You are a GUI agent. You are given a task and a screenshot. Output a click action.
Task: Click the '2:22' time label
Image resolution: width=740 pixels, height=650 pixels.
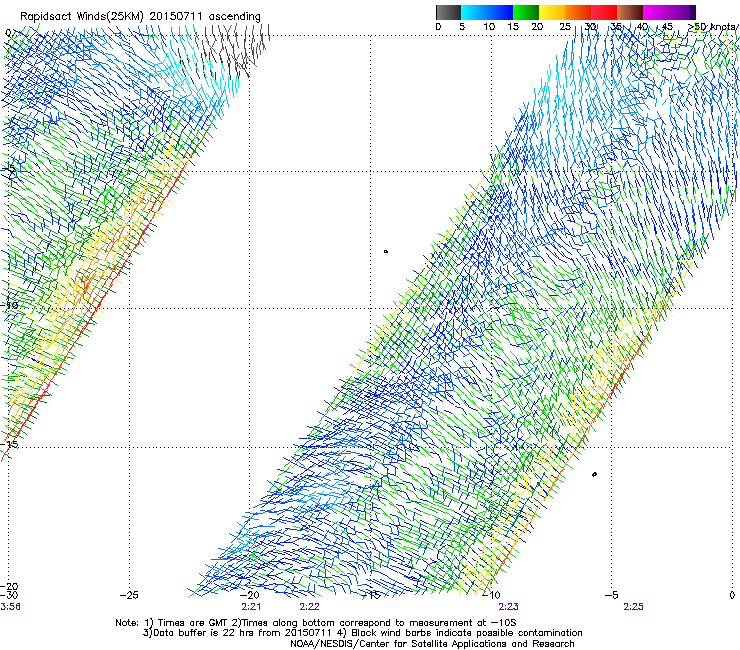[x=310, y=607]
